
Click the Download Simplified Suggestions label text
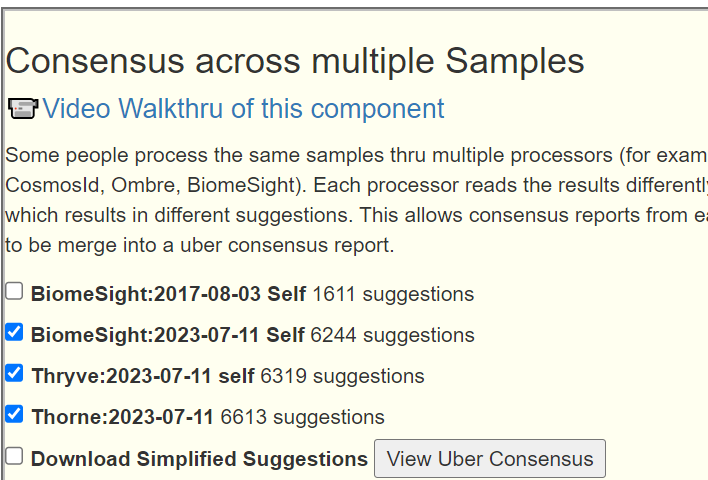[199, 459]
